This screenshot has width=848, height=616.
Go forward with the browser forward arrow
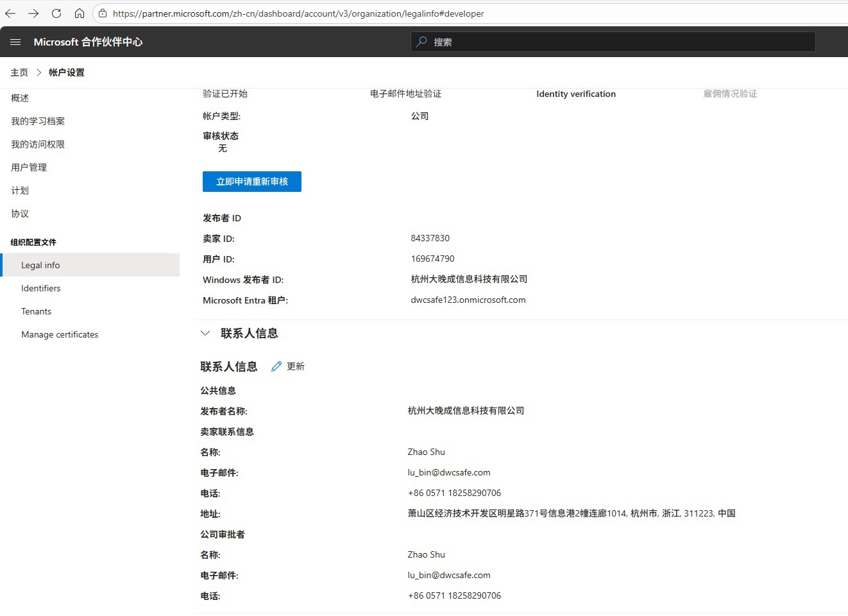point(33,13)
